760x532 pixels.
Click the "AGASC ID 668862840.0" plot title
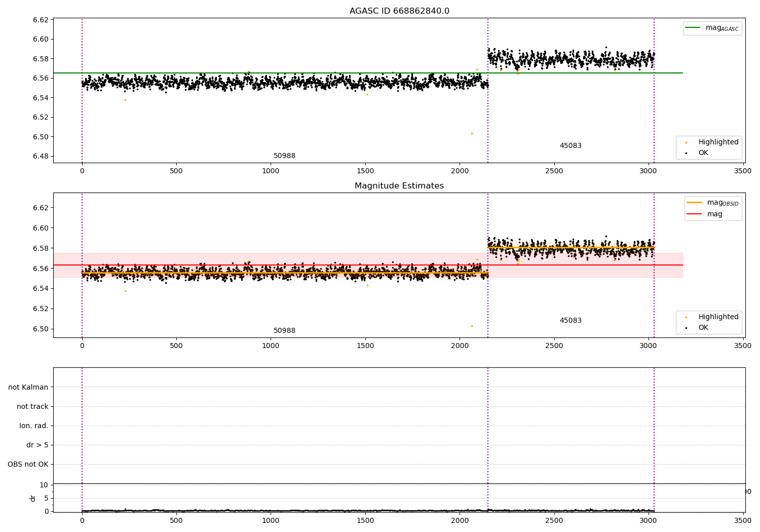tap(399, 11)
